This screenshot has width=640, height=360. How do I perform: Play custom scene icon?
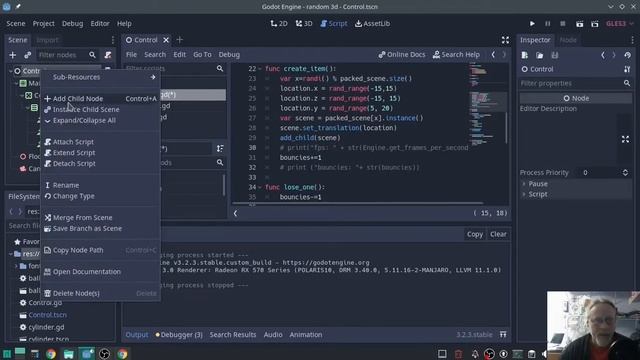(595, 24)
